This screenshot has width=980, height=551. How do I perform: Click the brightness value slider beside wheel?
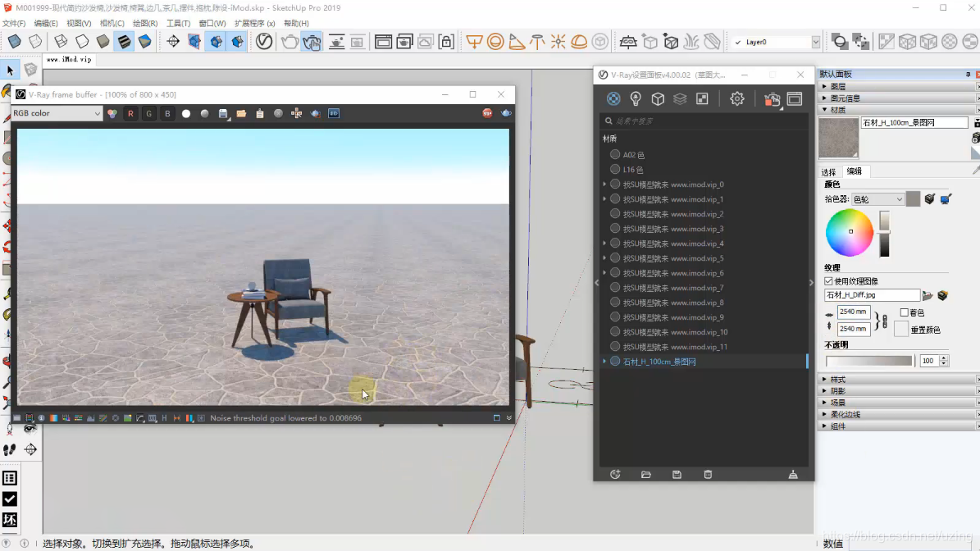pos(884,235)
